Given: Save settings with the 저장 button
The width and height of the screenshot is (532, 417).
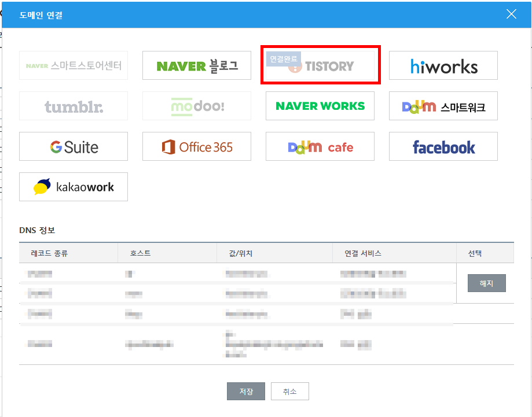Looking at the screenshot, I should pos(246,391).
